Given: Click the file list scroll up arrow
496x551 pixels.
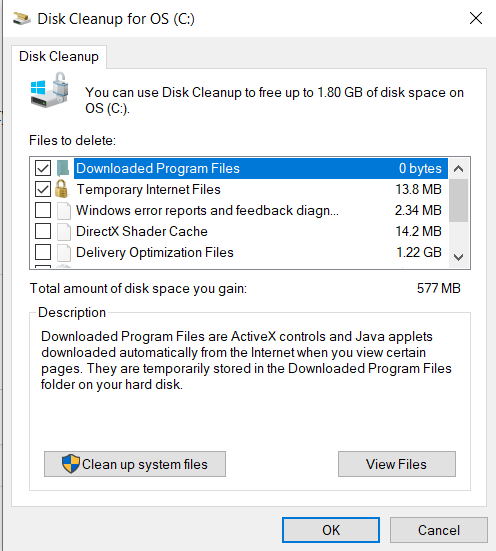Looking at the screenshot, I should point(458,169).
